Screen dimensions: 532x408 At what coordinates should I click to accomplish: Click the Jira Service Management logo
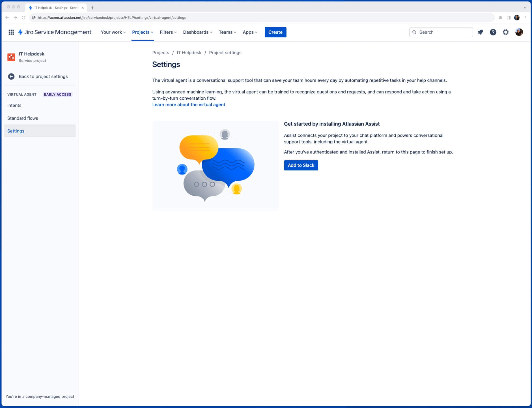click(x=55, y=32)
